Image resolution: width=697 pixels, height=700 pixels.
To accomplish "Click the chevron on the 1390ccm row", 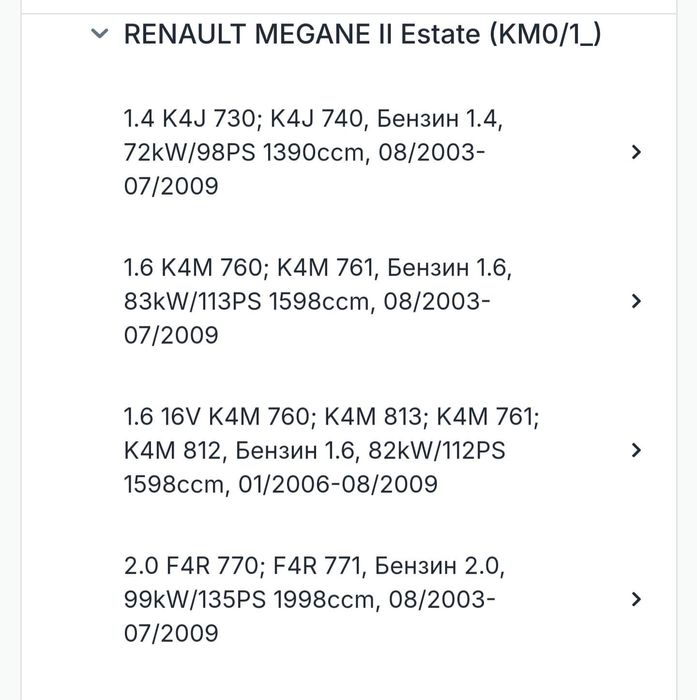I will (636, 152).
